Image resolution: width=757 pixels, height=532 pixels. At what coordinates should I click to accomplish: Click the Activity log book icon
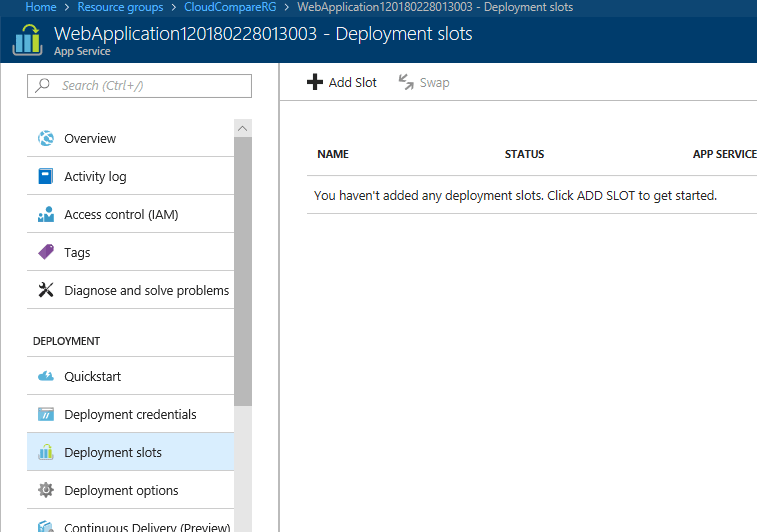[46, 176]
